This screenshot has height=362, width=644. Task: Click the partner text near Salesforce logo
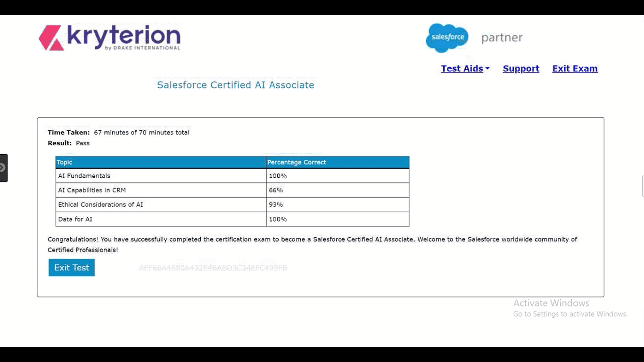point(502,38)
